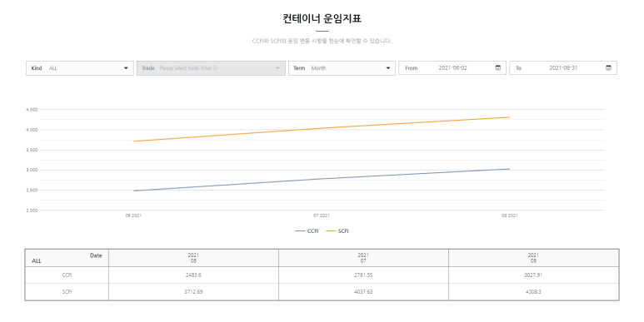Open the From date calendar icon

497,68
